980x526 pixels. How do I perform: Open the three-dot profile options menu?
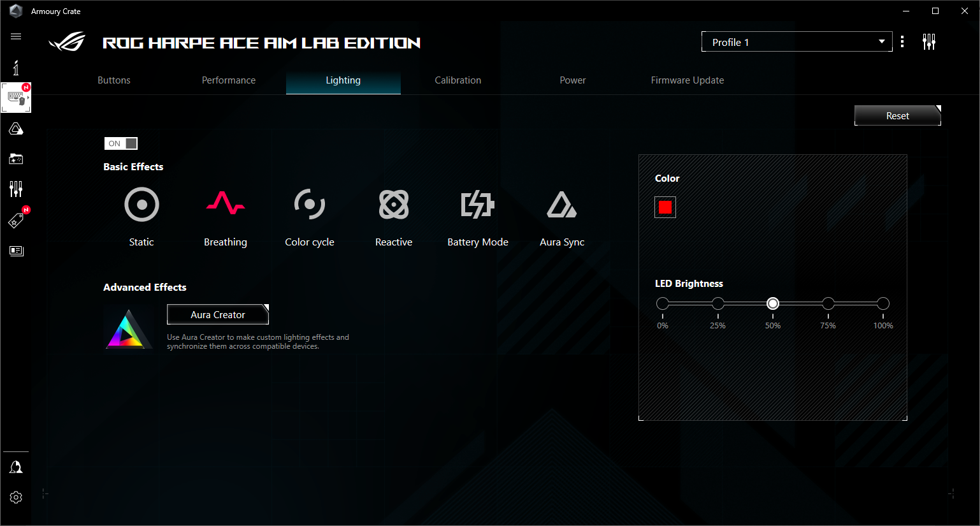click(x=902, y=42)
